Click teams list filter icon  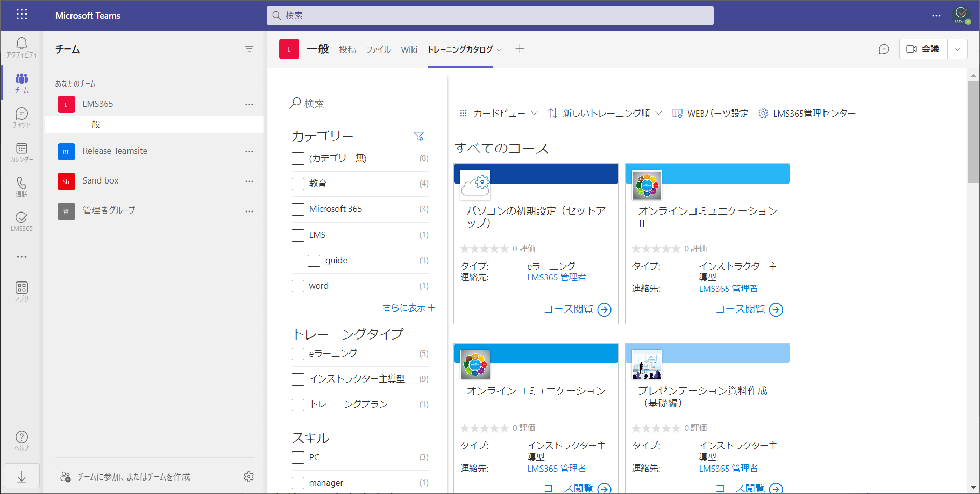click(249, 49)
